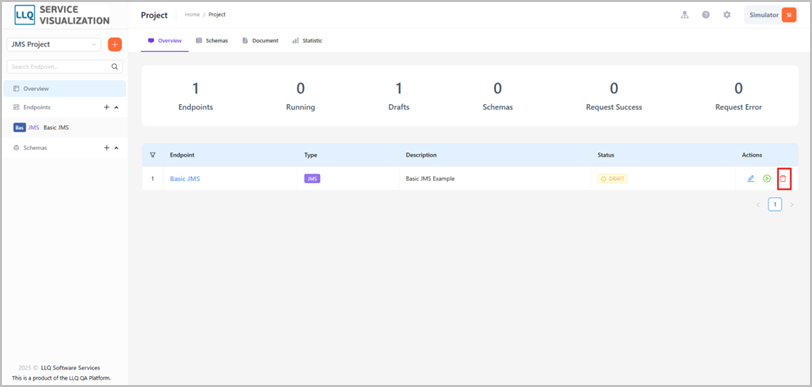This screenshot has width=812, height=387.
Task: Open the settings gear icon
Action: pos(727,15)
